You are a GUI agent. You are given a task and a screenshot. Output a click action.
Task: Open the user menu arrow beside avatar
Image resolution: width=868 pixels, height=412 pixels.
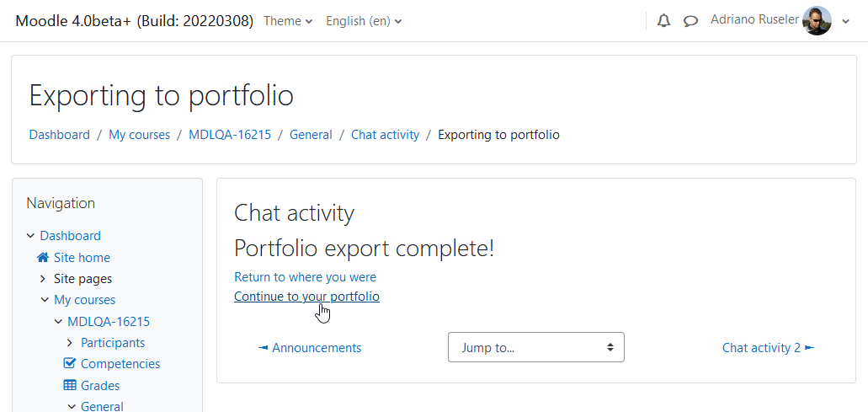pos(845,22)
